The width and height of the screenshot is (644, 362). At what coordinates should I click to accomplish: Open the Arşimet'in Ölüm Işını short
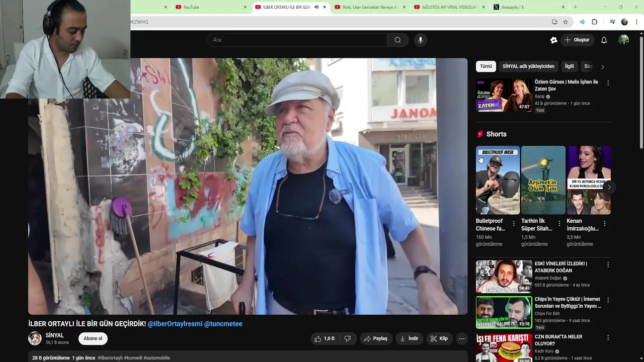543,180
